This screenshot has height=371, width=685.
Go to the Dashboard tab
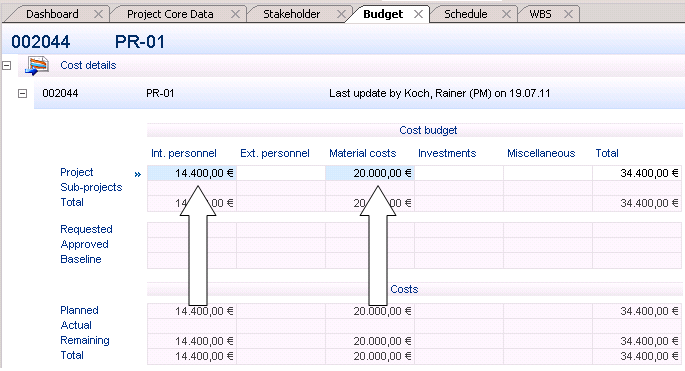[x=52, y=14]
